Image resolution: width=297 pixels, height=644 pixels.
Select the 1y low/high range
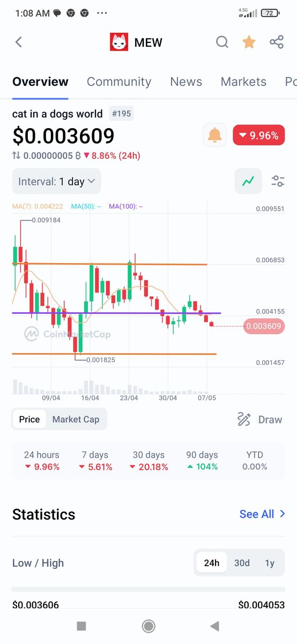(270, 563)
